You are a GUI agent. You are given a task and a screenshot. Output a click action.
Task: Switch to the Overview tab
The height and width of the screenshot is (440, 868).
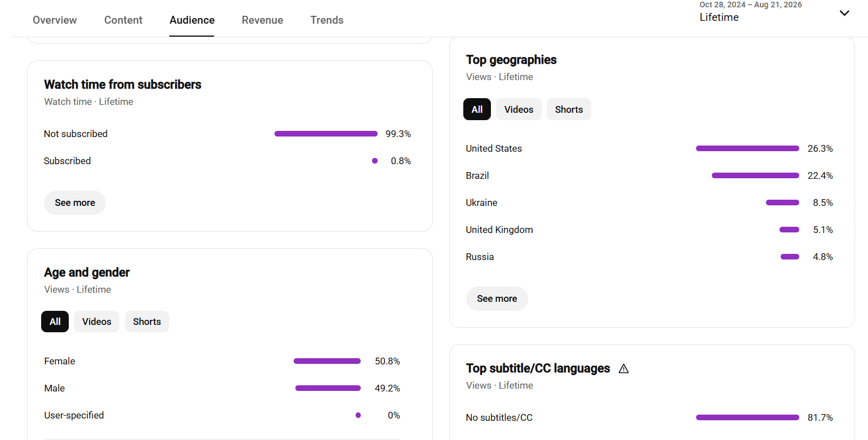(55, 20)
